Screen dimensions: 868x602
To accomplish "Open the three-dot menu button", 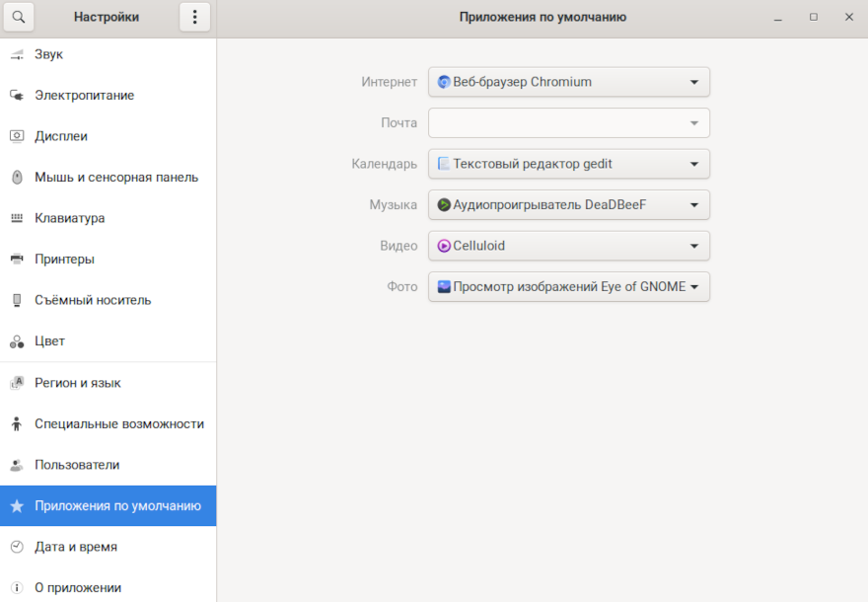I will [194, 17].
